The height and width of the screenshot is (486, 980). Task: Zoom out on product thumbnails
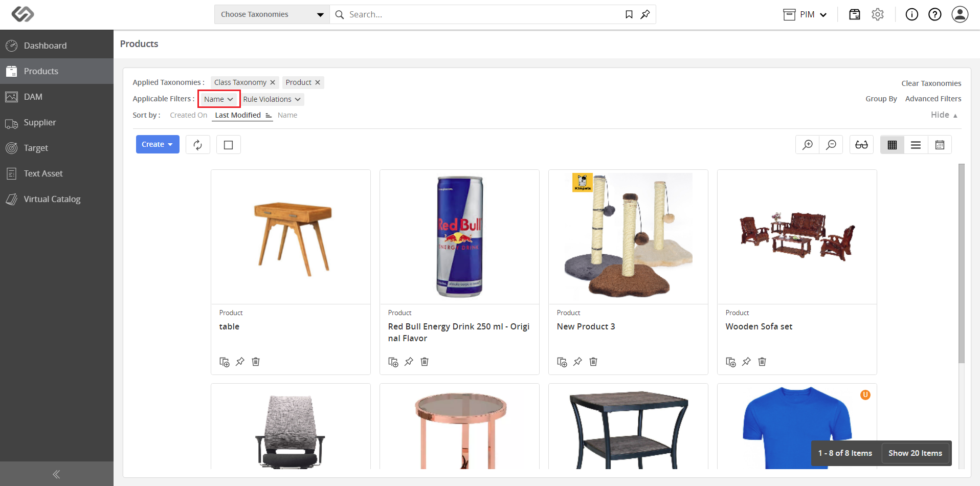pos(831,145)
